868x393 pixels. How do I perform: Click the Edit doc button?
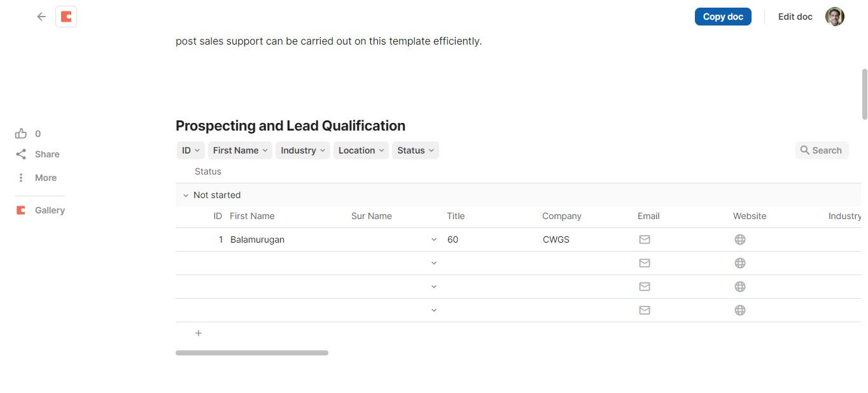795,17
